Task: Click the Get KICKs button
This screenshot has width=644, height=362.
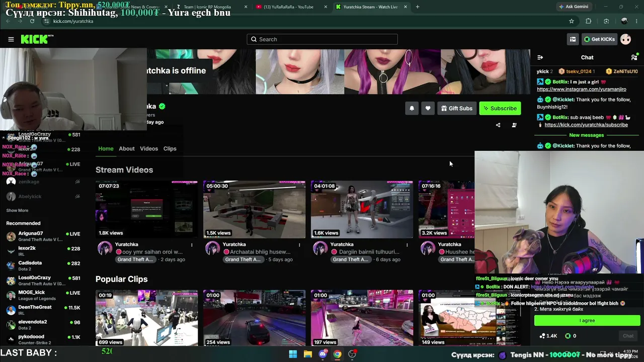Action: pyautogui.click(x=599, y=39)
